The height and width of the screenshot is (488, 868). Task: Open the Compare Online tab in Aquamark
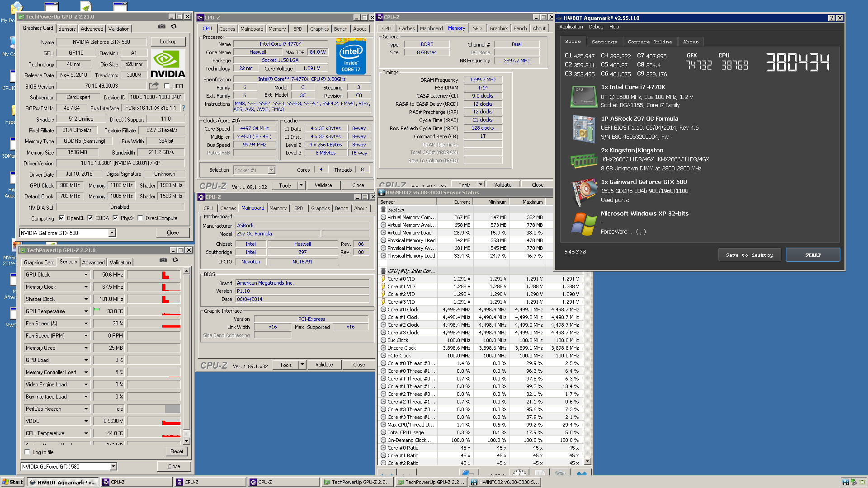[650, 42]
